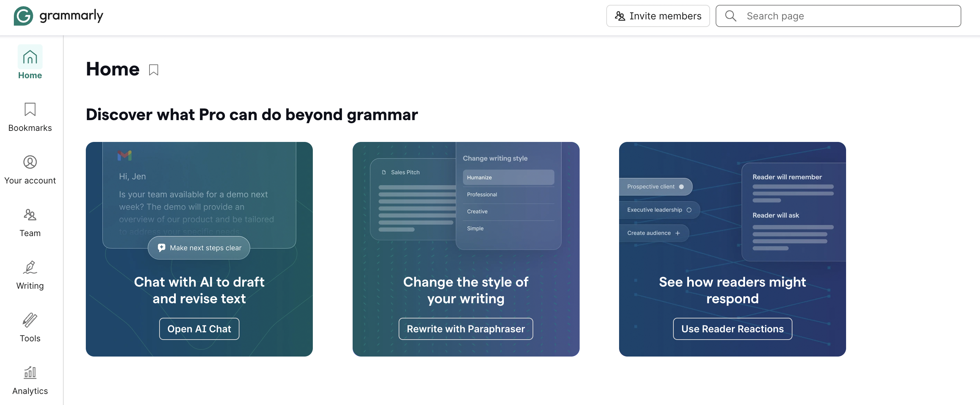Viewport: 980px width, 405px height.
Task: Click 'Change the style of your writing' title
Action: tap(466, 290)
